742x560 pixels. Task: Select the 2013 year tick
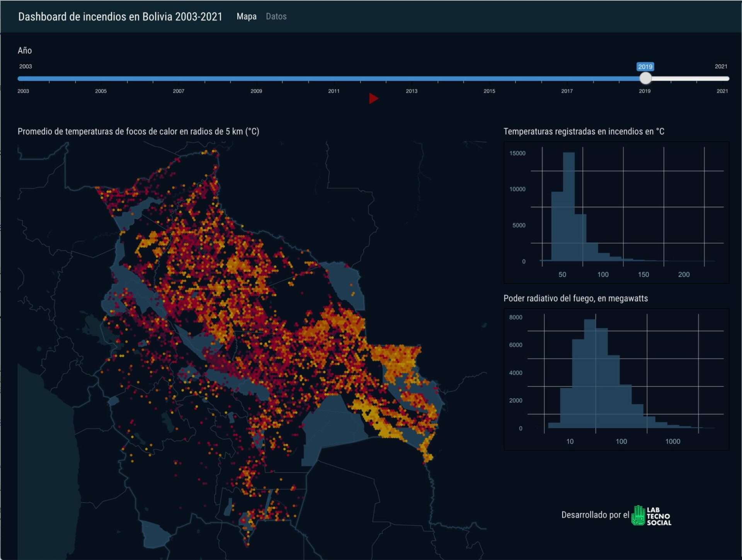[x=412, y=91]
